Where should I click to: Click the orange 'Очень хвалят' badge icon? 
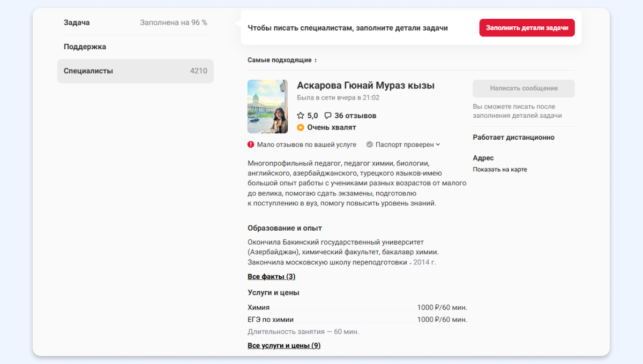tap(301, 127)
